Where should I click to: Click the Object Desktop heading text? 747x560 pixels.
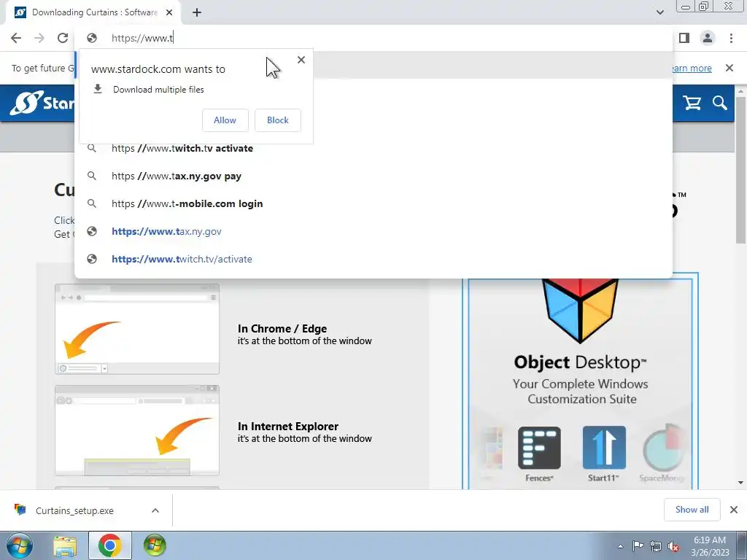point(580,362)
